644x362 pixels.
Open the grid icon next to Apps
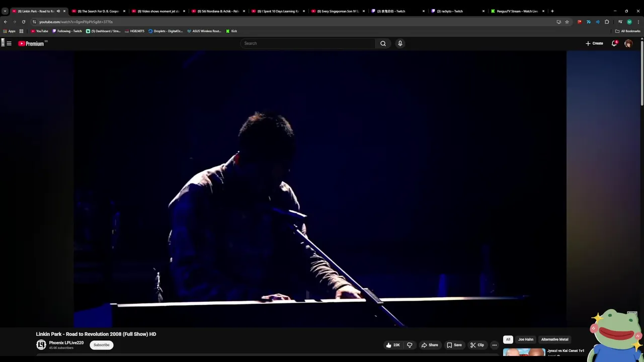click(x=21, y=31)
